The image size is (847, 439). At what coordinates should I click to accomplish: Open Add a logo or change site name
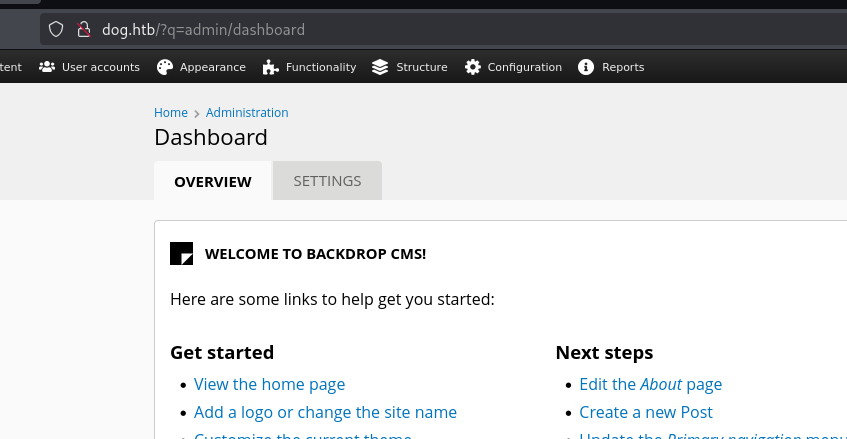click(x=325, y=412)
